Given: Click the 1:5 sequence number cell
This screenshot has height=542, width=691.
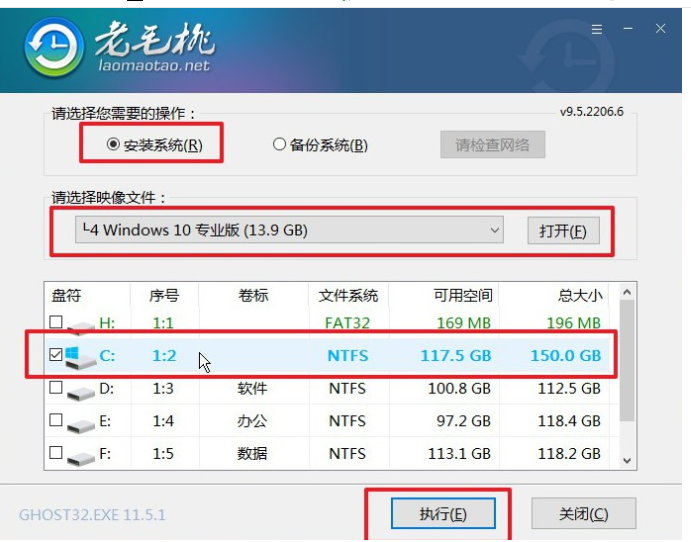Looking at the screenshot, I should 163,454.
